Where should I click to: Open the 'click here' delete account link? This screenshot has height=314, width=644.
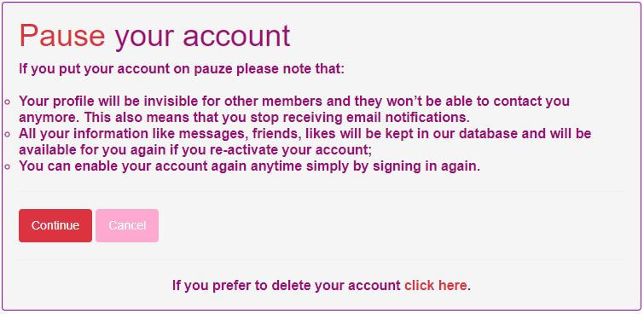coord(435,285)
